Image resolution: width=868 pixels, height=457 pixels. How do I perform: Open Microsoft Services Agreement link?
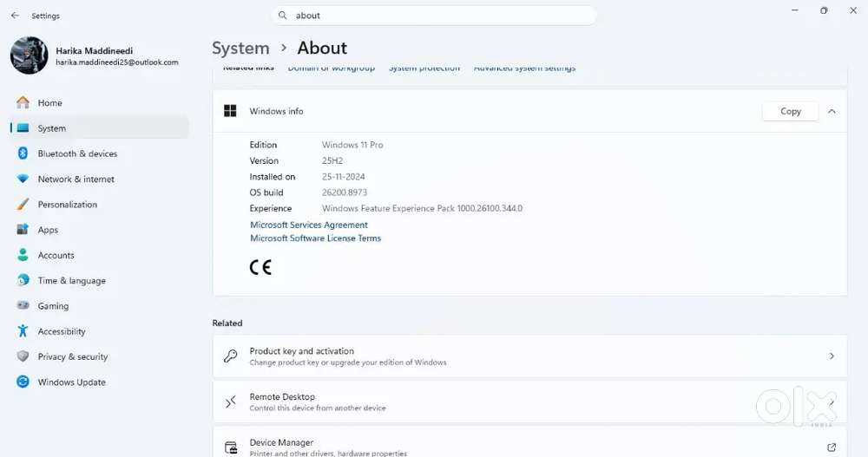pyautogui.click(x=309, y=225)
